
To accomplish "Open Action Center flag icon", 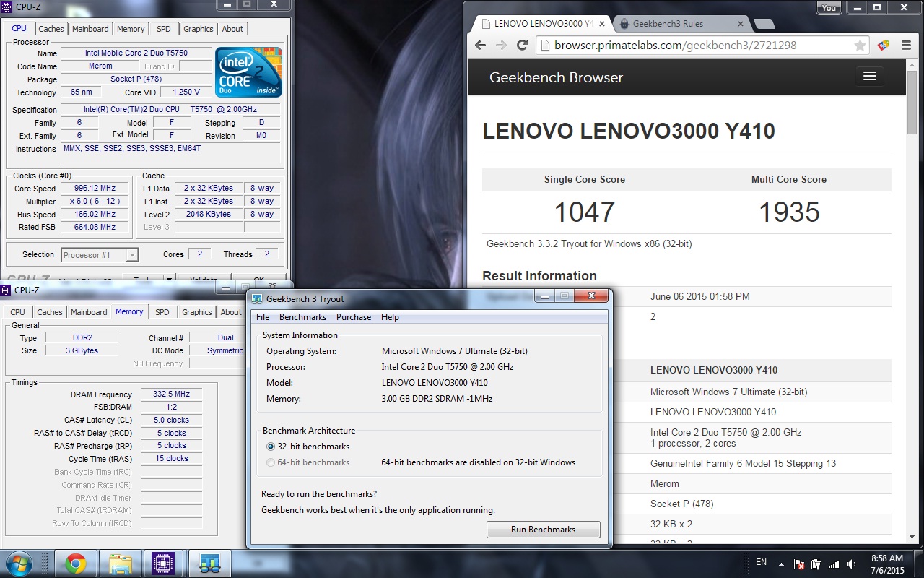I will 799,564.
